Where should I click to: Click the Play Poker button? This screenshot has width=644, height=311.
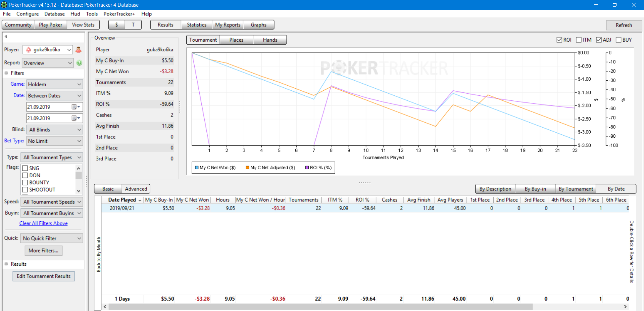click(x=50, y=25)
